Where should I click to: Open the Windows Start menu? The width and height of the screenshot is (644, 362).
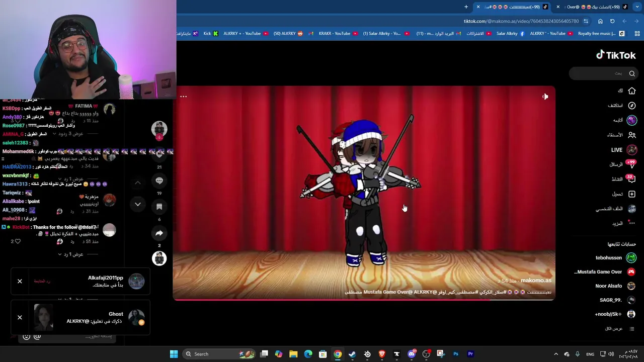coord(174,354)
